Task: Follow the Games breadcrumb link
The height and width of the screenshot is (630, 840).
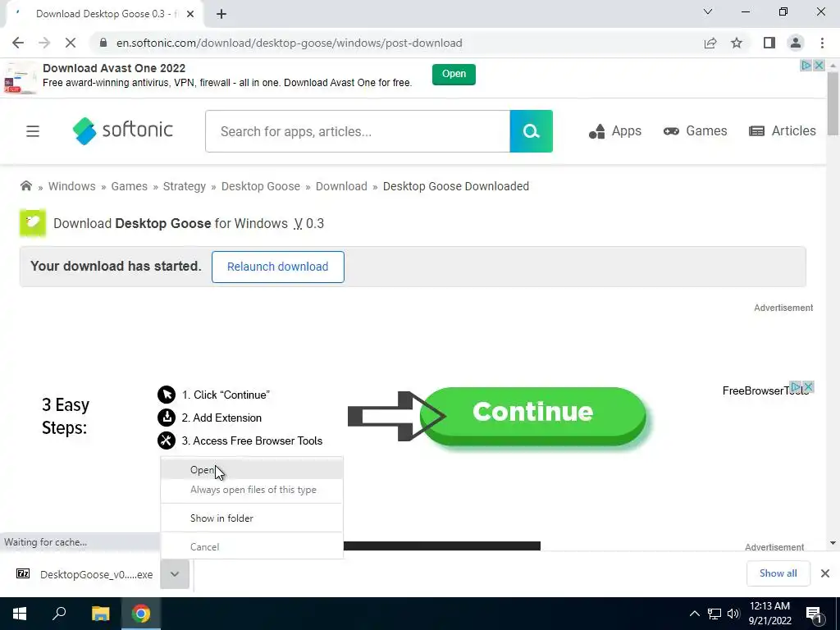Action: (129, 186)
